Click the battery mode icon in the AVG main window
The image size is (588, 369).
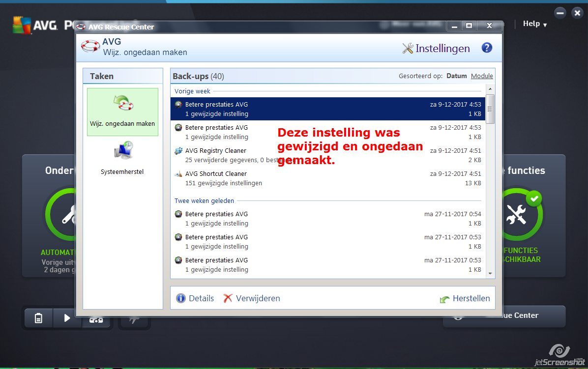(39, 318)
